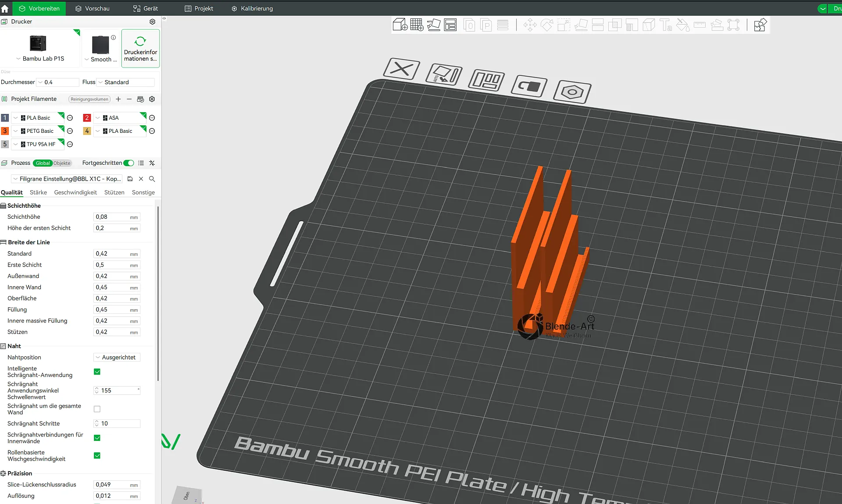Click the plate settings hexagon icon
Viewport: 842px width, 504px height.
click(x=572, y=92)
